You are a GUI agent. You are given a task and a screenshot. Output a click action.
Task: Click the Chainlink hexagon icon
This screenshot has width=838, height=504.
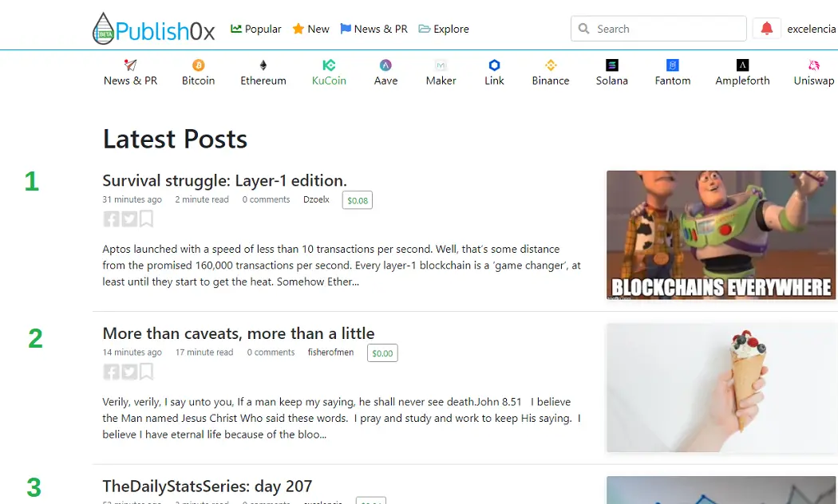[494, 65]
